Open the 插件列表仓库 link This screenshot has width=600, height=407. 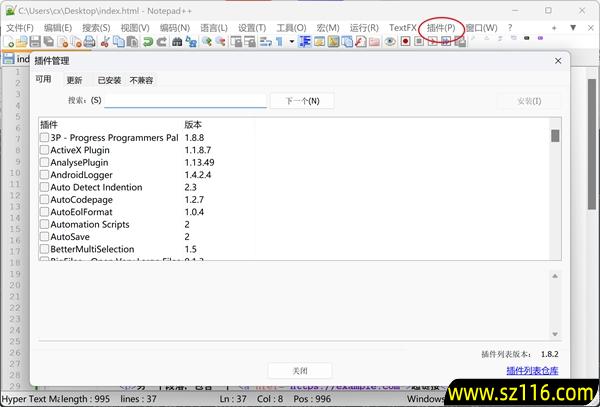point(532,370)
